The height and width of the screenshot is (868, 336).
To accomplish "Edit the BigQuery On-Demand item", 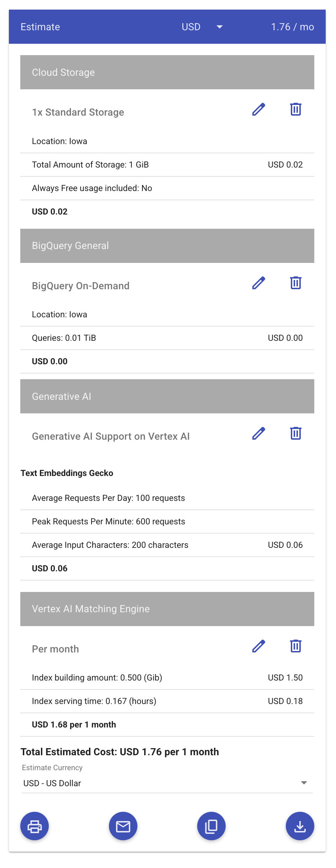I will [x=259, y=283].
